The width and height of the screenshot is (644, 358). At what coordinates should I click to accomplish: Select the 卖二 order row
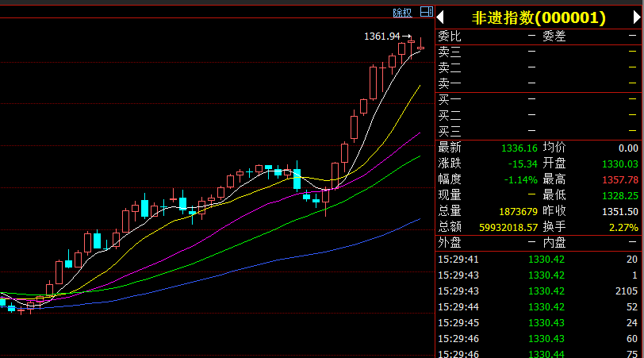click(538, 67)
